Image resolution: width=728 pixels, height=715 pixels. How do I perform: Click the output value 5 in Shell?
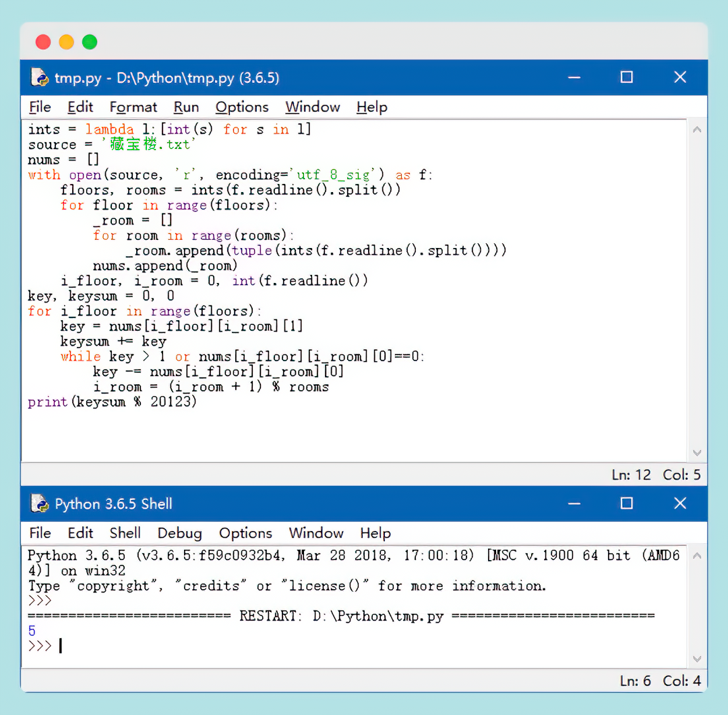32,631
